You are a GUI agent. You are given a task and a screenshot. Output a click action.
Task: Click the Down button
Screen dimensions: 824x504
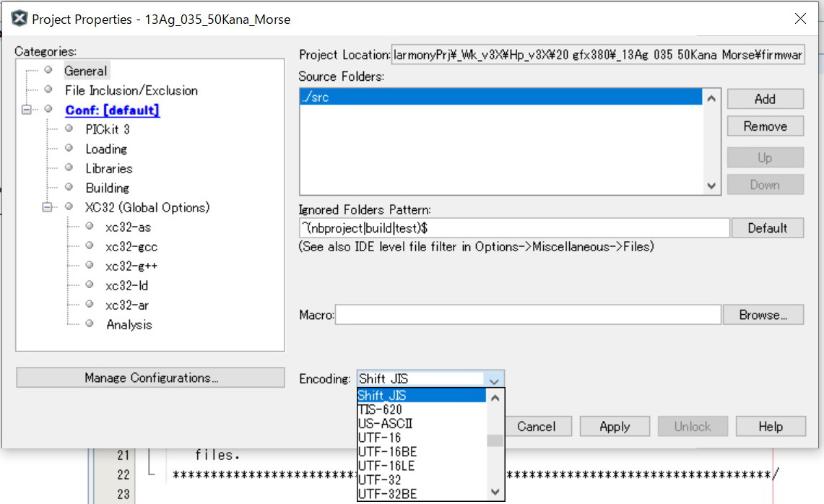(x=766, y=184)
